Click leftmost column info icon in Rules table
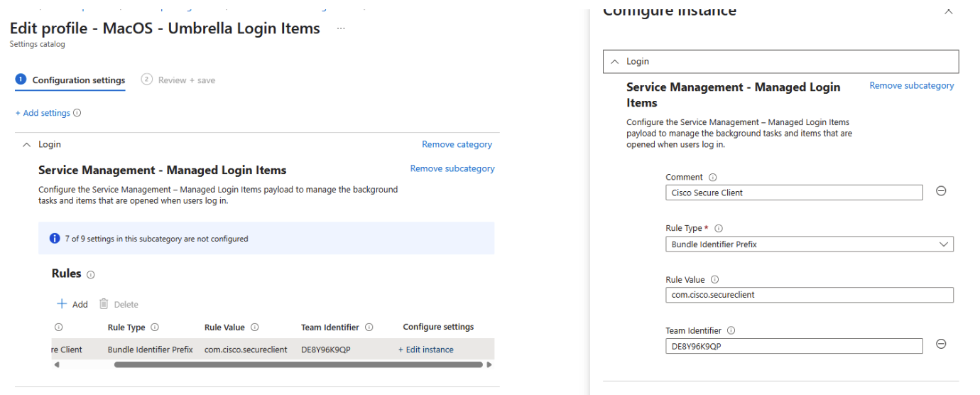This screenshot has height=395, width=980. 58,328
